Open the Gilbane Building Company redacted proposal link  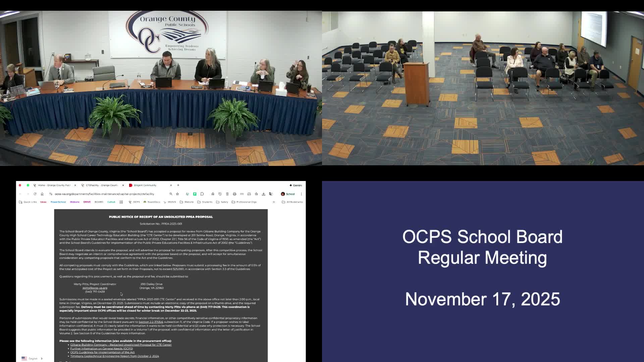121,345
